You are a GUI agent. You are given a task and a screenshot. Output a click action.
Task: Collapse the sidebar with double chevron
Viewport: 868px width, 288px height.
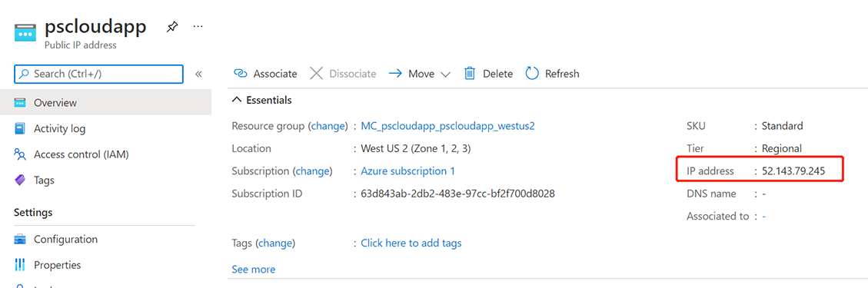point(198,74)
